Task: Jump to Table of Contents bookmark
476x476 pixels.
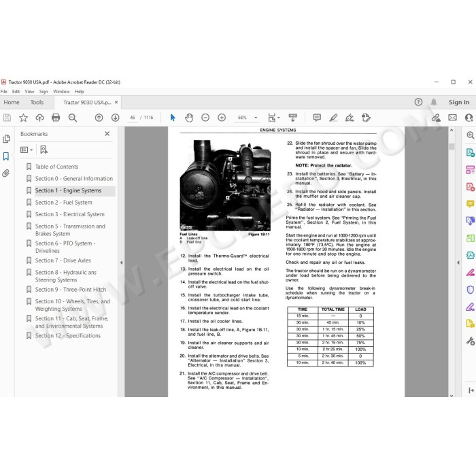Action: click(56, 167)
